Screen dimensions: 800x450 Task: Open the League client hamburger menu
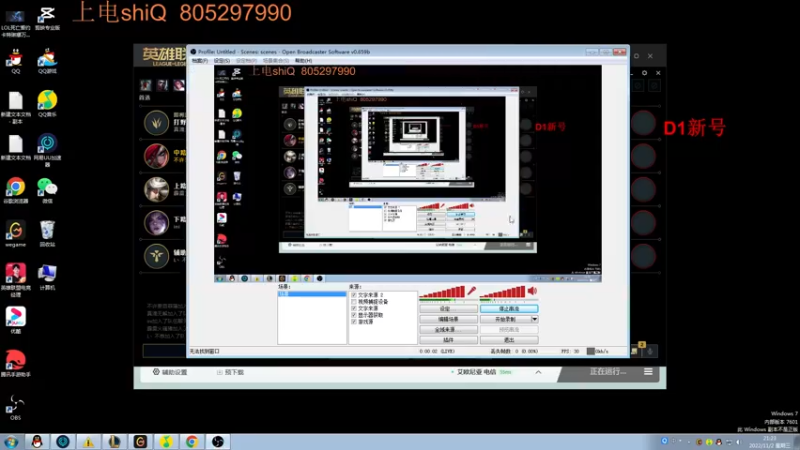648,372
